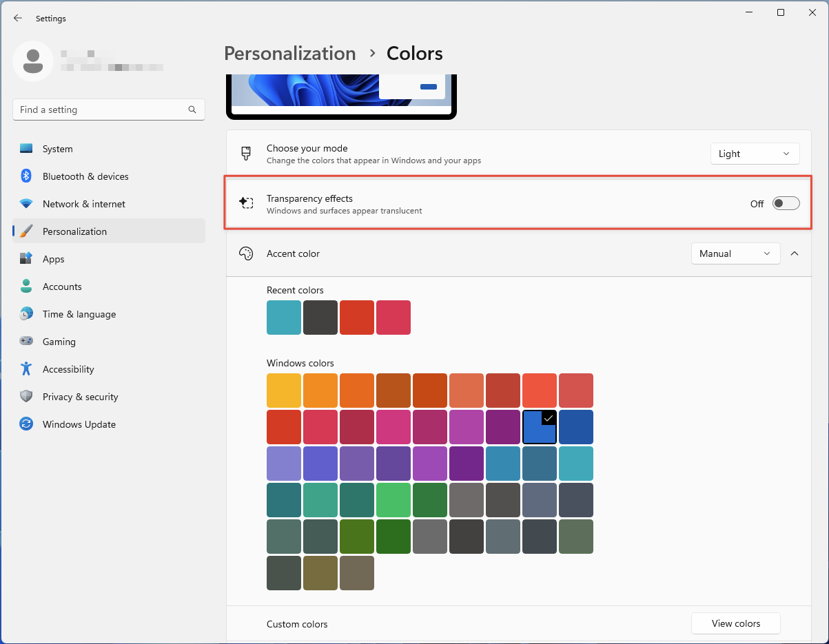Click the Apps icon in the sidebar

[26, 259]
